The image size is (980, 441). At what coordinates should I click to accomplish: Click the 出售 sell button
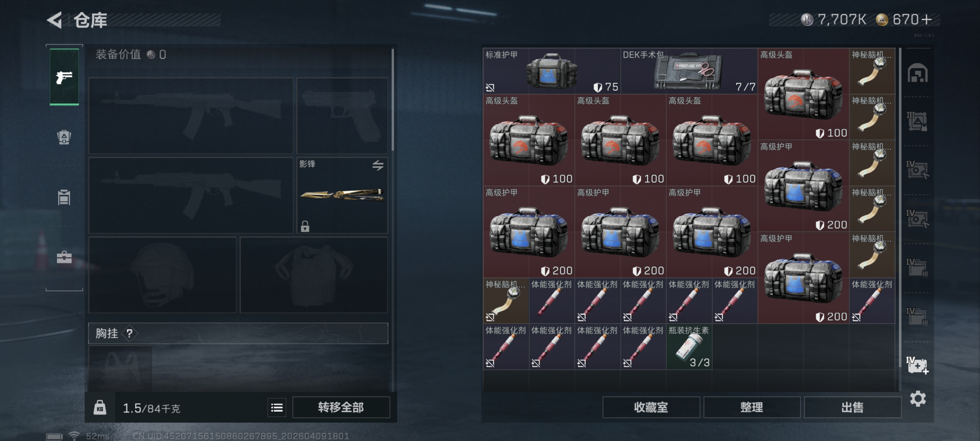853,407
